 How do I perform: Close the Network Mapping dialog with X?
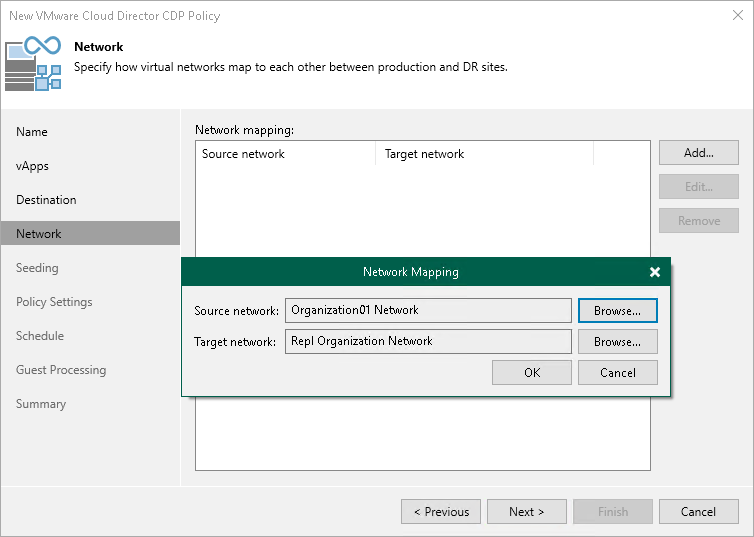pyautogui.click(x=654, y=272)
